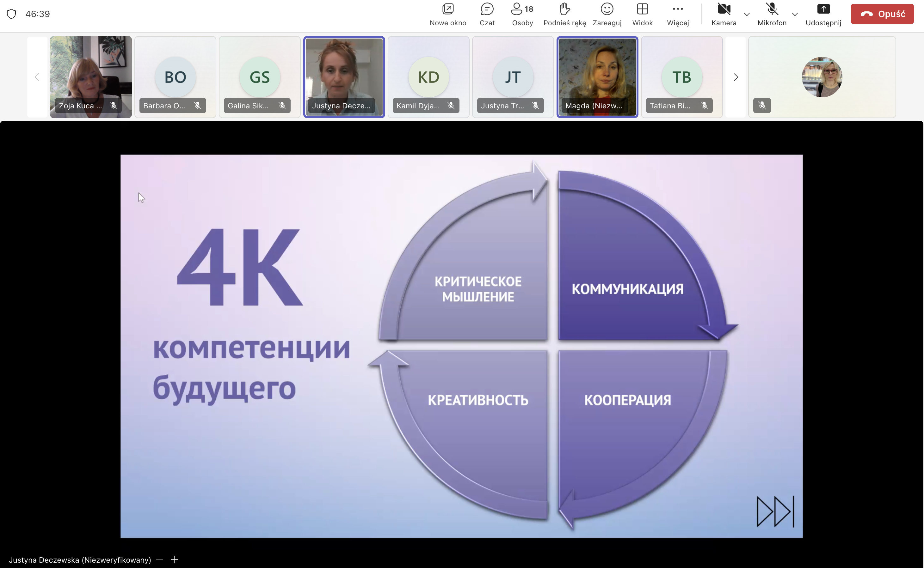The width and height of the screenshot is (924, 568).
Task: Click the shield security icon
Action: (12, 14)
